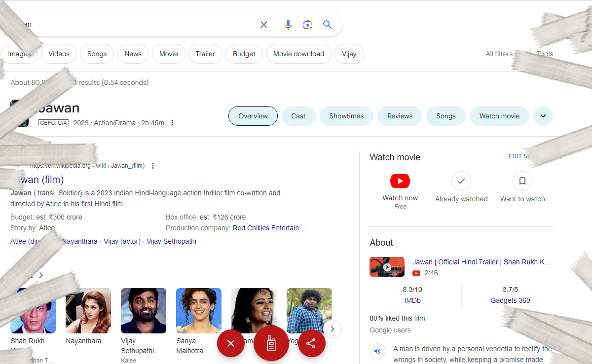The height and width of the screenshot is (364, 592).
Task: Toggle Want to watch bookmark
Action: tap(522, 181)
